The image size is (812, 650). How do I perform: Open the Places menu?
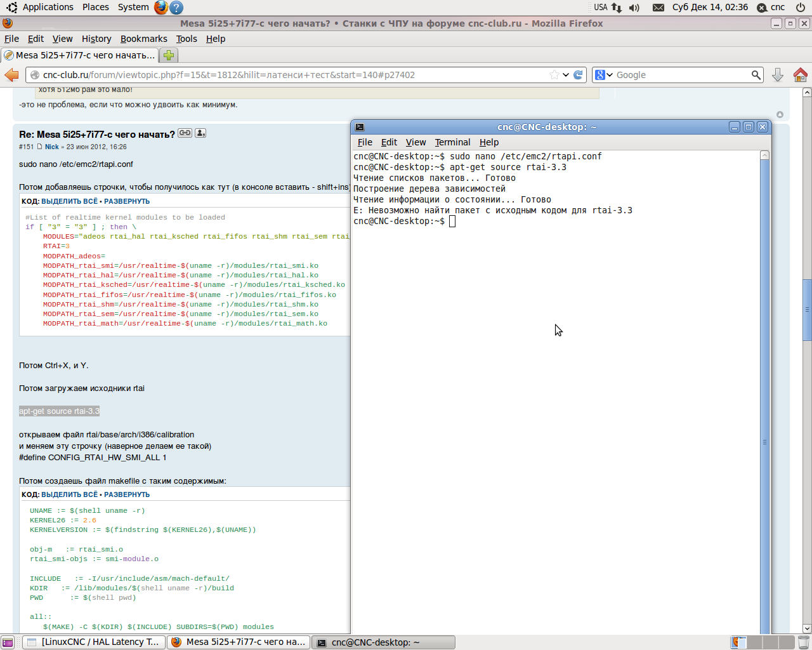point(96,7)
